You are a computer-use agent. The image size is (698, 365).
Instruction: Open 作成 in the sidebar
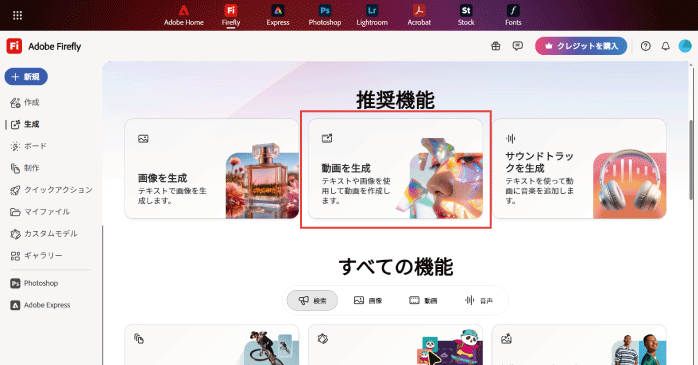pos(25,102)
